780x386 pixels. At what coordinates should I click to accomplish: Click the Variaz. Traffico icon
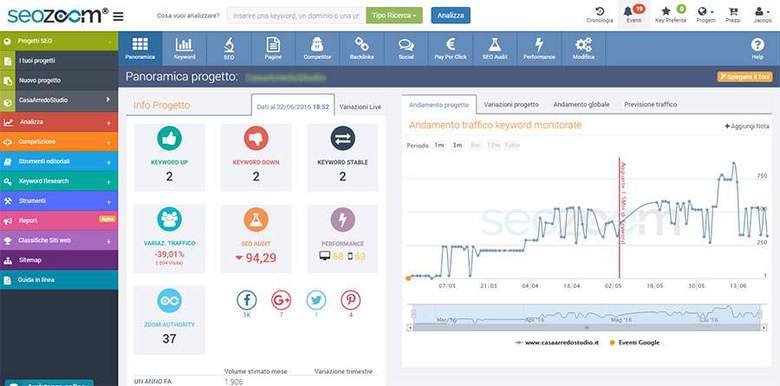coord(169,219)
